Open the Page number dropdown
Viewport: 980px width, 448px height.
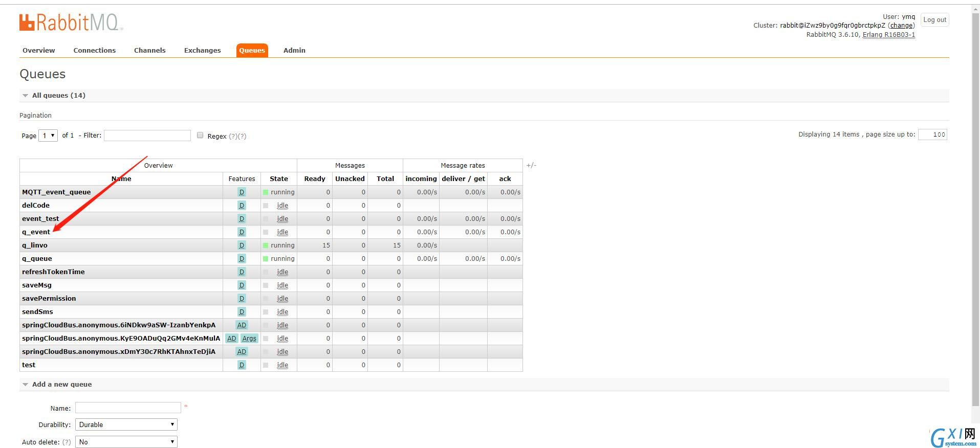point(48,136)
